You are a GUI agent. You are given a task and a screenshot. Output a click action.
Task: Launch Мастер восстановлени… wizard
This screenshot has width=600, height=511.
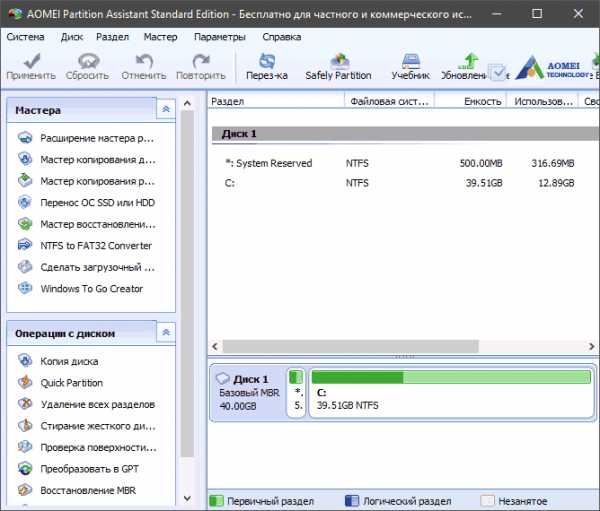coord(98,224)
